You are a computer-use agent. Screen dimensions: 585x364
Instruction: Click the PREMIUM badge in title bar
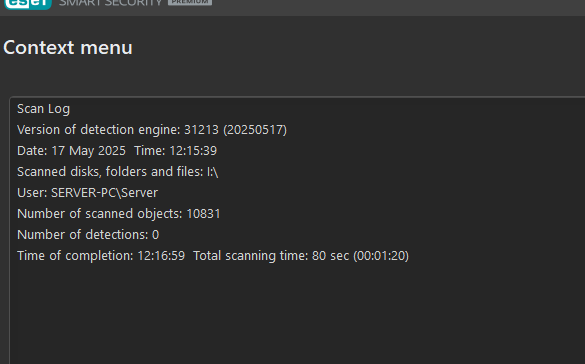(x=190, y=2)
